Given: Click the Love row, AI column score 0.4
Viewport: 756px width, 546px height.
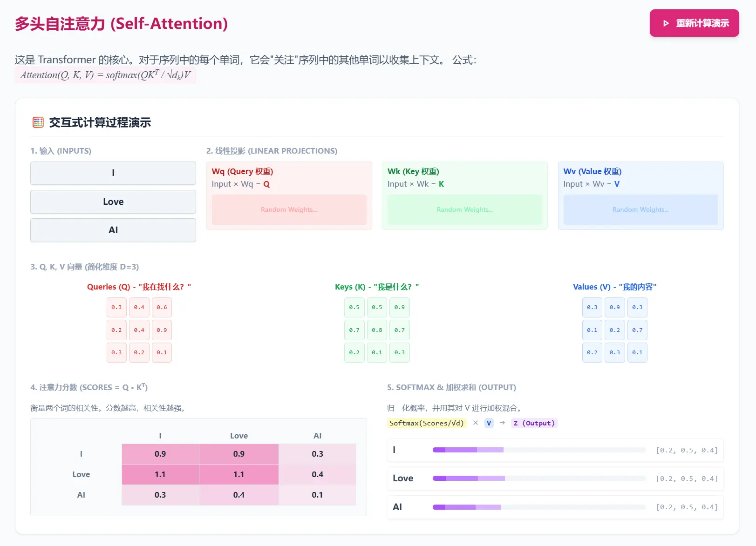Looking at the screenshot, I should (317, 474).
